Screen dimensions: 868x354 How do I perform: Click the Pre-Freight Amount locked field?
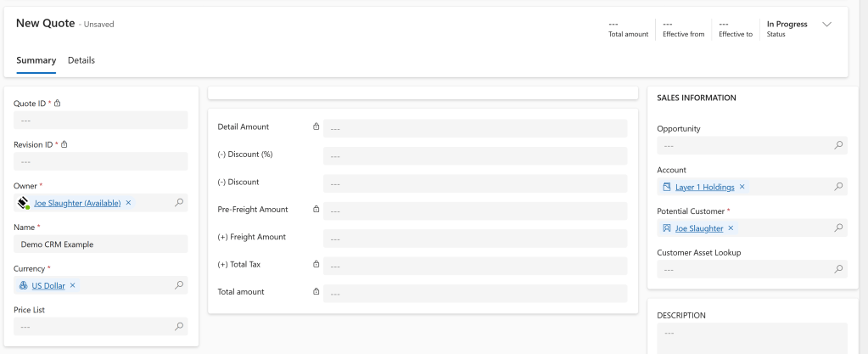[475, 211]
